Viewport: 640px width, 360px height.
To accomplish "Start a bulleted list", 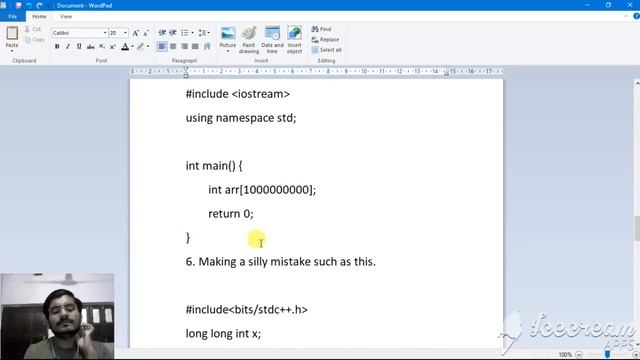I will [185, 33].
